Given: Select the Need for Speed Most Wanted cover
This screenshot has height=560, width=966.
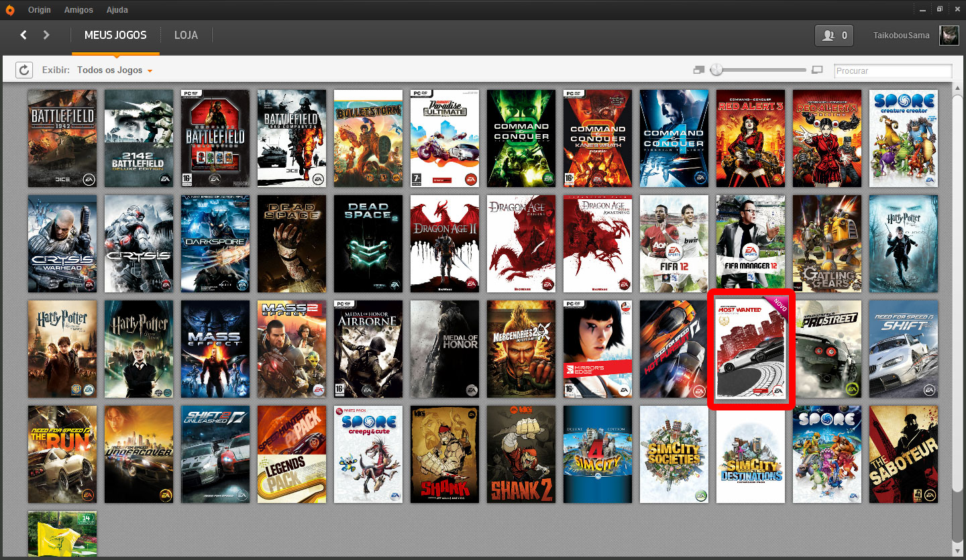Looking at the screenshot, I should 751,349.
